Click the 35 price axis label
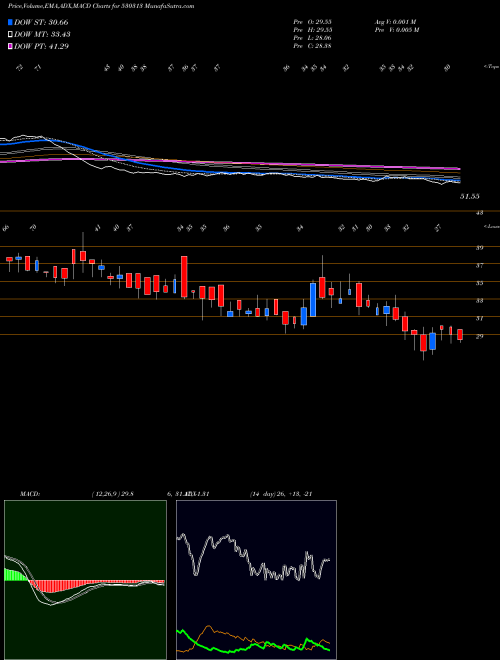This screenshot has height=660, width=500. coord(479,283)
